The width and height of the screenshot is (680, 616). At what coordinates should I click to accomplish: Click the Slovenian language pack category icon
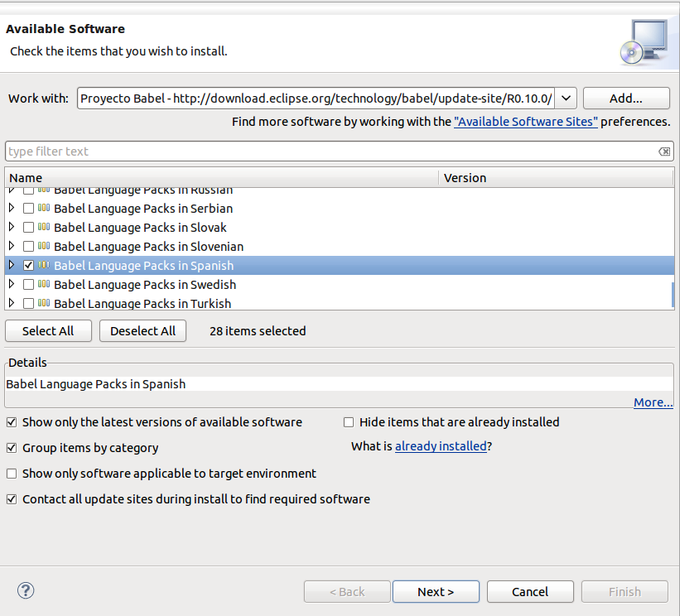[x=44, y=247]
